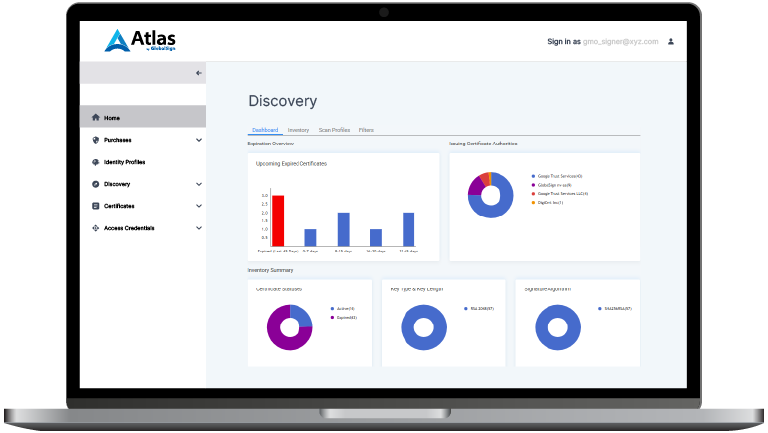Click the 'Inventory Summary' section label
The height and width of the screenshot is (433, 768).
click(x=270, y=270)
